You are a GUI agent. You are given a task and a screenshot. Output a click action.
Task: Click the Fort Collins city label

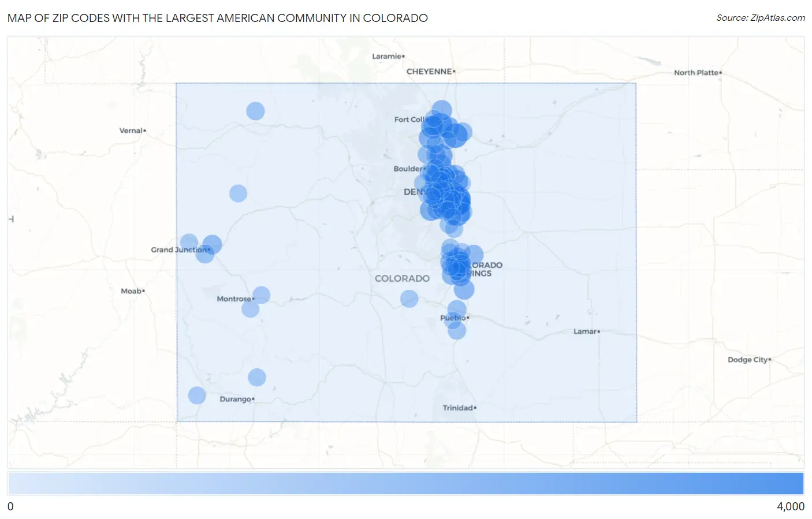[409, 120]
